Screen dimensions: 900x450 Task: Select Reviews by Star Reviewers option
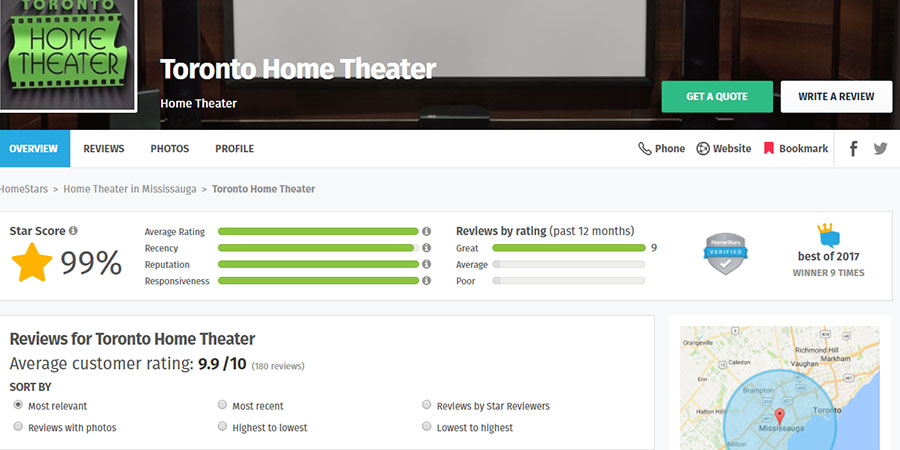pos(427,406)
